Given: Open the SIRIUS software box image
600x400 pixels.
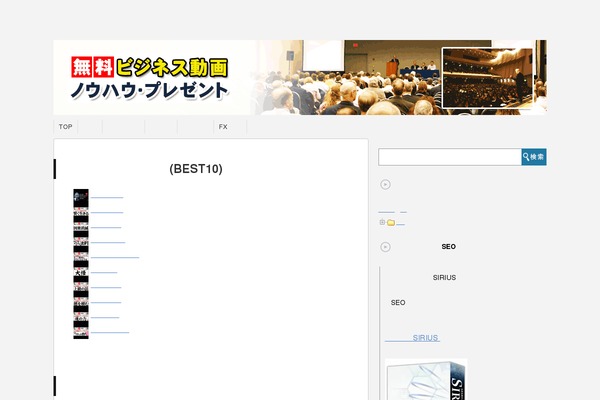Looking at the screenshot, I should point(426,379).
